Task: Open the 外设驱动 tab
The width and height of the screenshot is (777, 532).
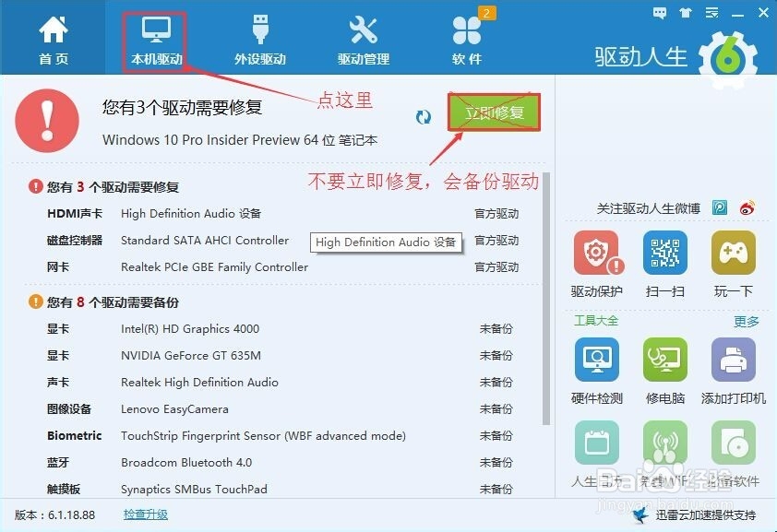Action: click(260, 41)
